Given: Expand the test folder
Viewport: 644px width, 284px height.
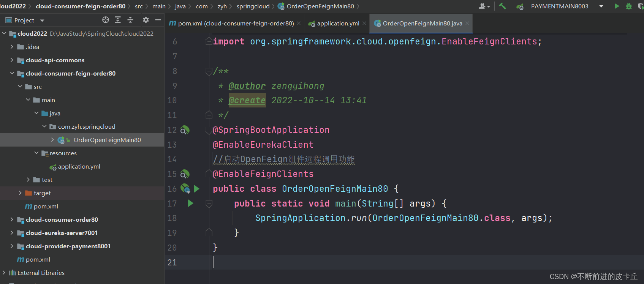Looking at the screenshot, I should (28, 180).
